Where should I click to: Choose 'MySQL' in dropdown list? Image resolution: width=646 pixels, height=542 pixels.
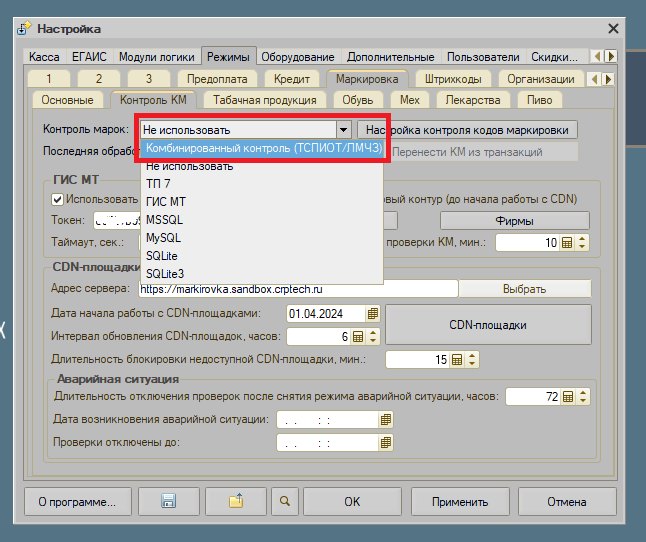tap(262, 238)
